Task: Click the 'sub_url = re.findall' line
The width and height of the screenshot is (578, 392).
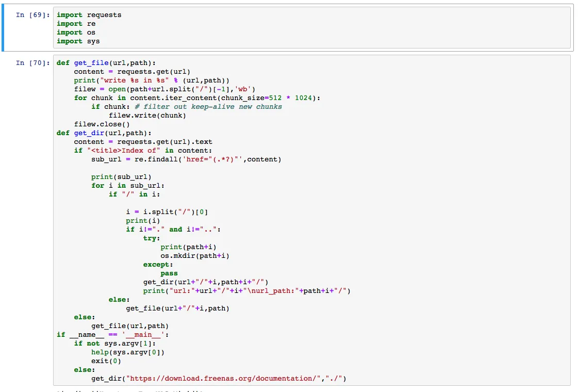Action: [186, 159]
